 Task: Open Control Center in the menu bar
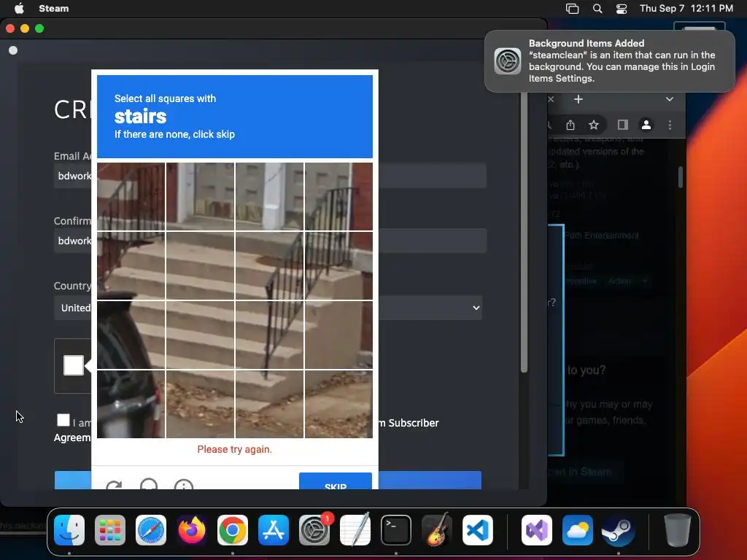(622, 9)
